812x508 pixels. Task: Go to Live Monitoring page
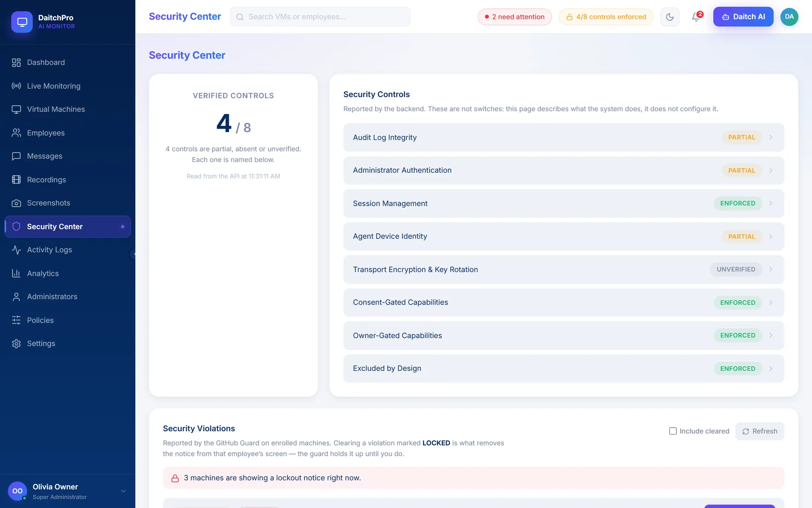(x=67, y=86)
